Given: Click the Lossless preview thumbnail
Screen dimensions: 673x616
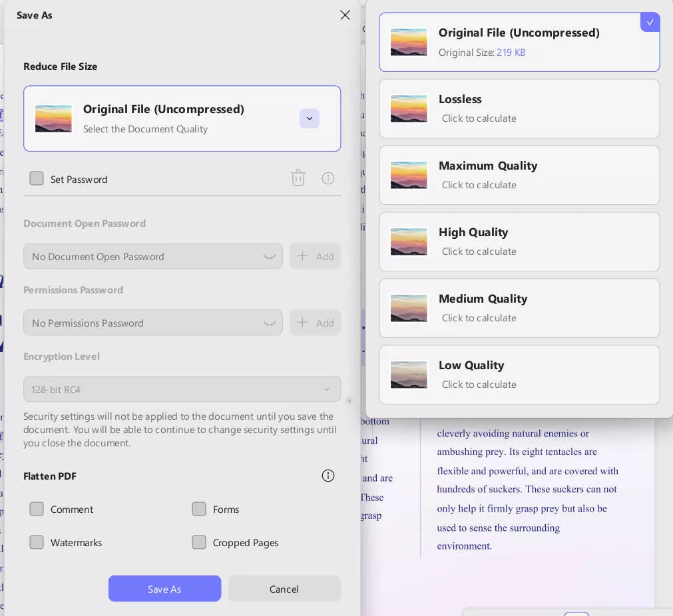Looking at the screenshot, I should click(x=408, y=108).
